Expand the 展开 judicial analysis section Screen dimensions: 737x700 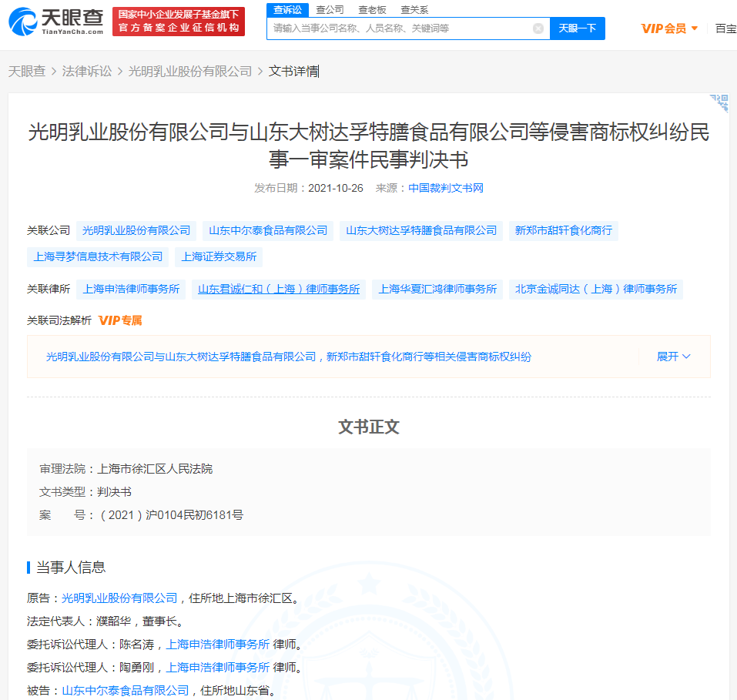(674, 357)
